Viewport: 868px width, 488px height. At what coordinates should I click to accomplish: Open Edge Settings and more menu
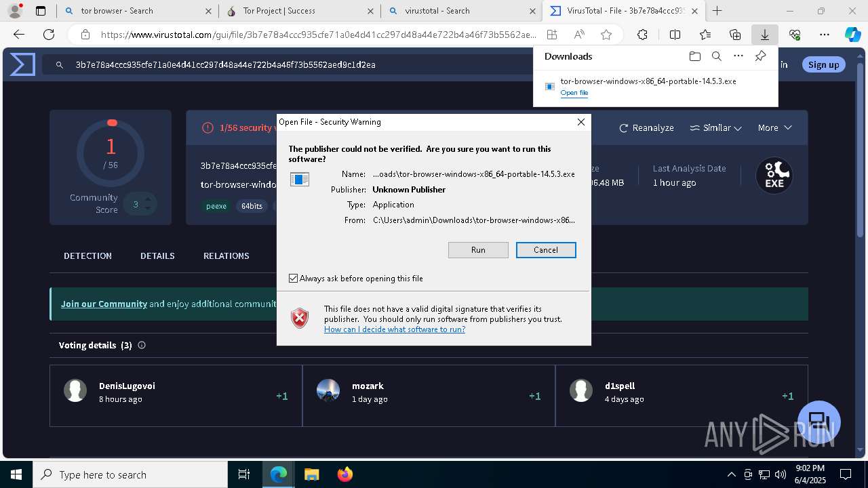825,35
